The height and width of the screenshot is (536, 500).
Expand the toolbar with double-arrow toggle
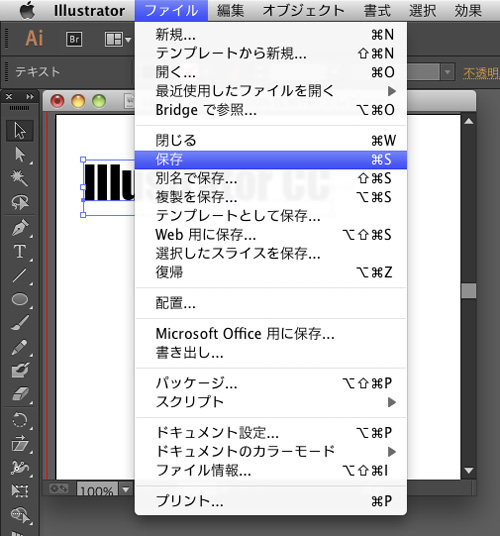[30, 97]
